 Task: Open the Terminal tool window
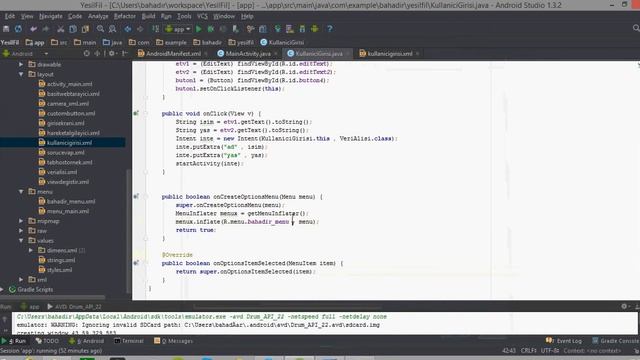[x=129, y=341]
